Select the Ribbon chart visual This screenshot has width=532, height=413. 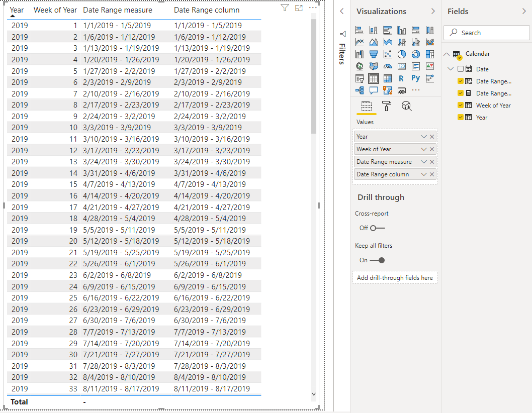(x=430, y=42)
